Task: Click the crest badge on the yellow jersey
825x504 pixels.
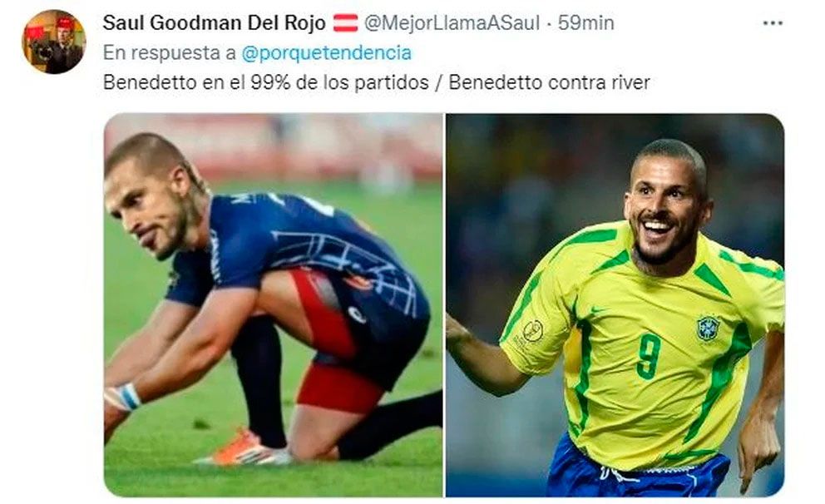Action: click(x=708, y=329)
